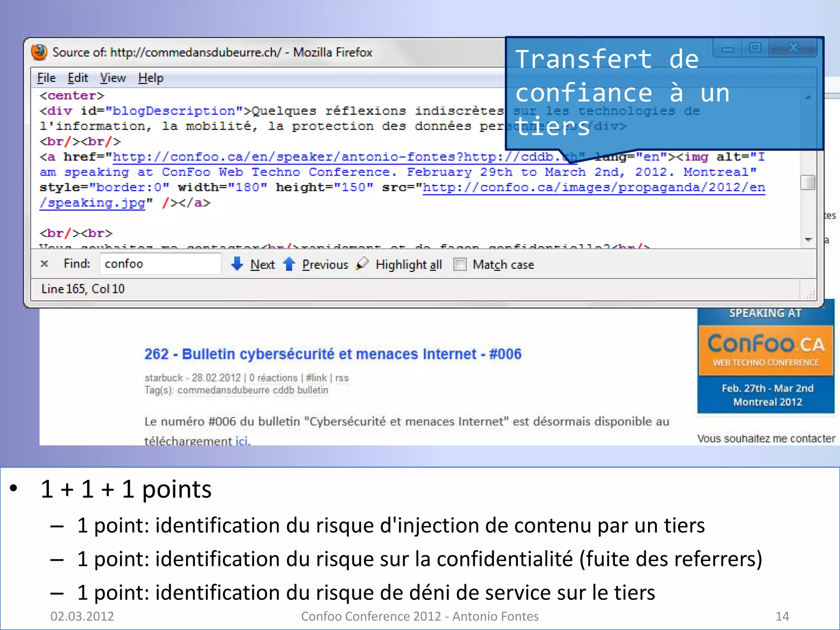
Task: Click the scrollbar up arrow in source view
Action: (x=808, y=98)
